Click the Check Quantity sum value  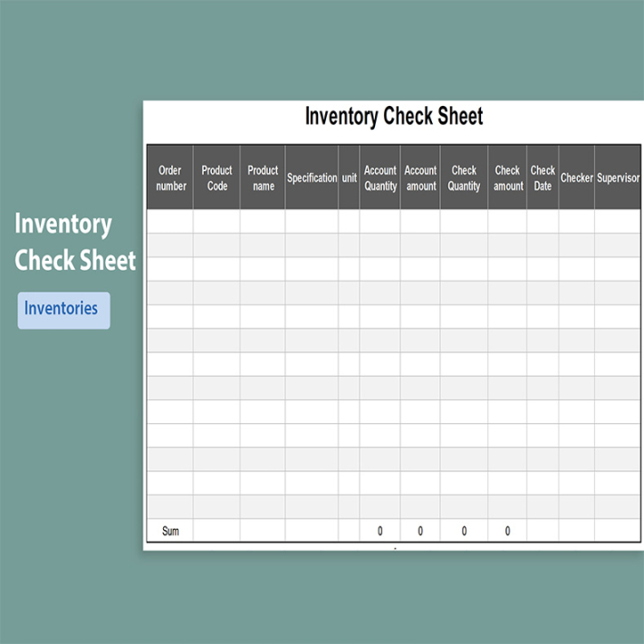[x=464, y=532]
